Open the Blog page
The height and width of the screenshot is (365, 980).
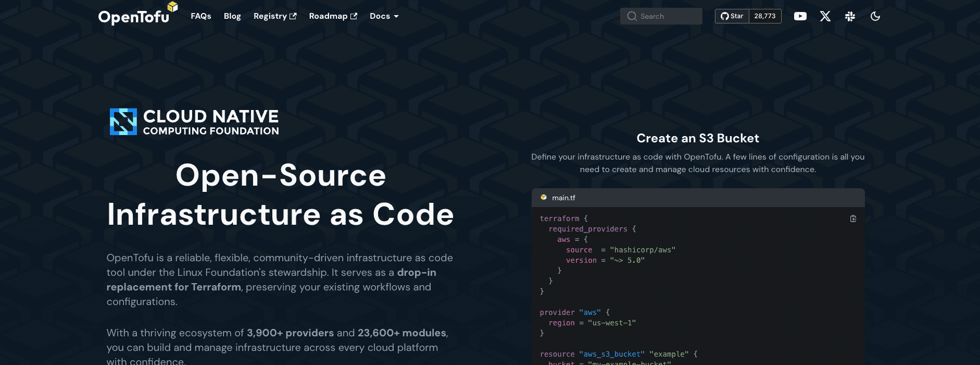click(x=232, y=16)
